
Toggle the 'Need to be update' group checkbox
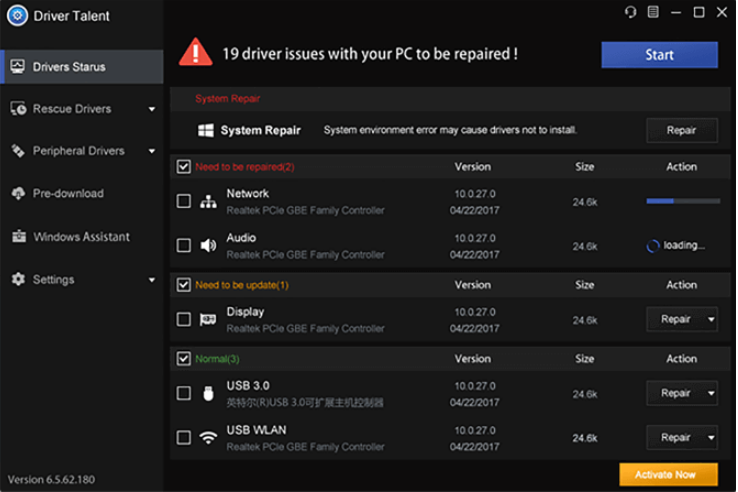184,285
